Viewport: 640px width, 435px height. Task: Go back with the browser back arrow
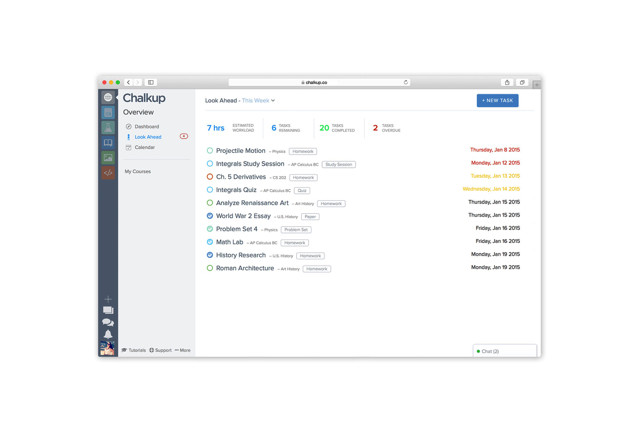tap(129, 82)
